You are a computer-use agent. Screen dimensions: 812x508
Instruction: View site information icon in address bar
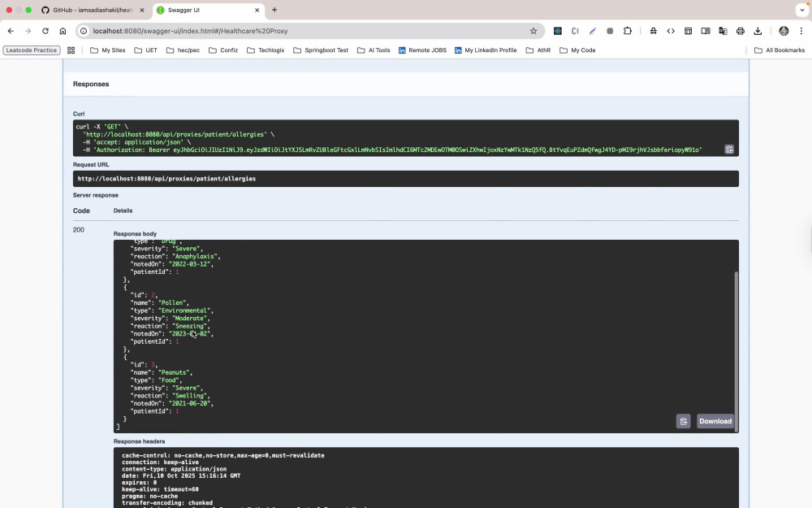click(84, 31)
